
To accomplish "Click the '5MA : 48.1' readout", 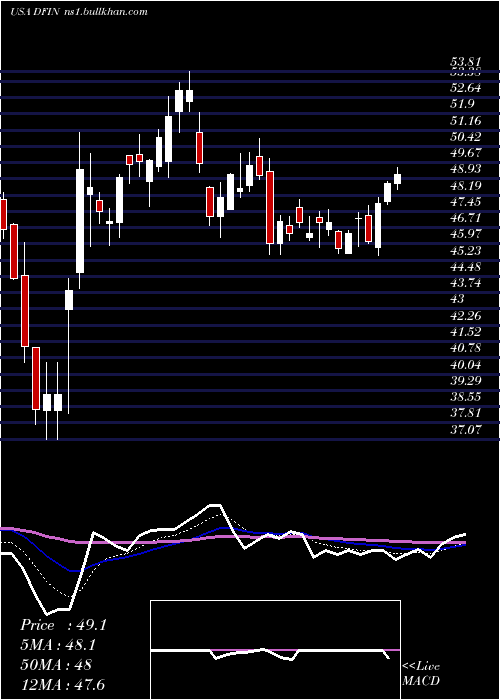I will pyautogui.click(x=58, y=645).
